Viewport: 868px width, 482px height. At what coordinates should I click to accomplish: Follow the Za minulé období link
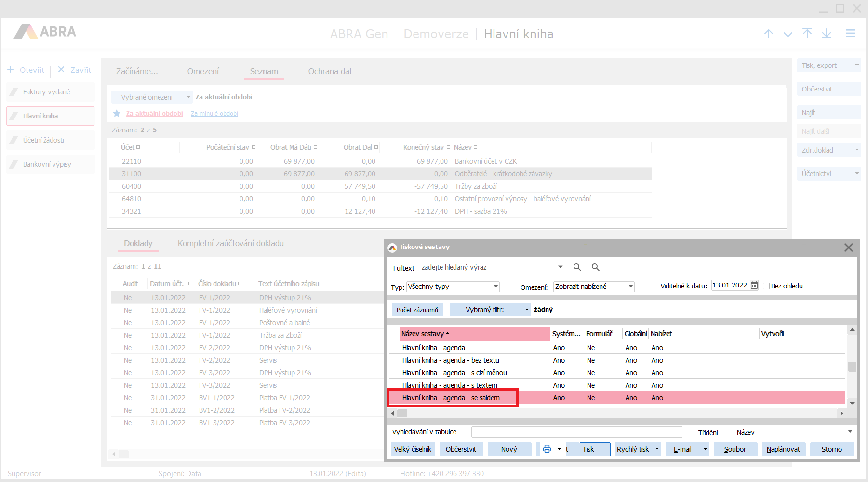[214, 114]
